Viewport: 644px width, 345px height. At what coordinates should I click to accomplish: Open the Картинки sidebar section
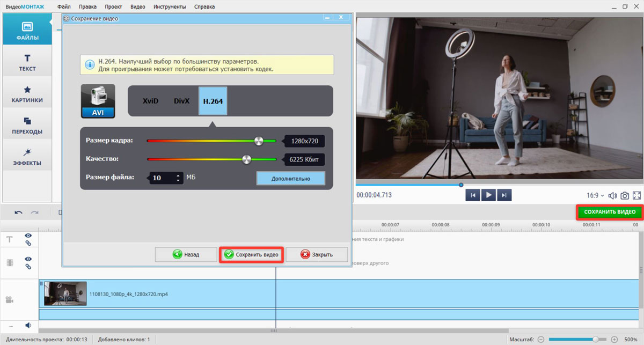tap(27, 93)
